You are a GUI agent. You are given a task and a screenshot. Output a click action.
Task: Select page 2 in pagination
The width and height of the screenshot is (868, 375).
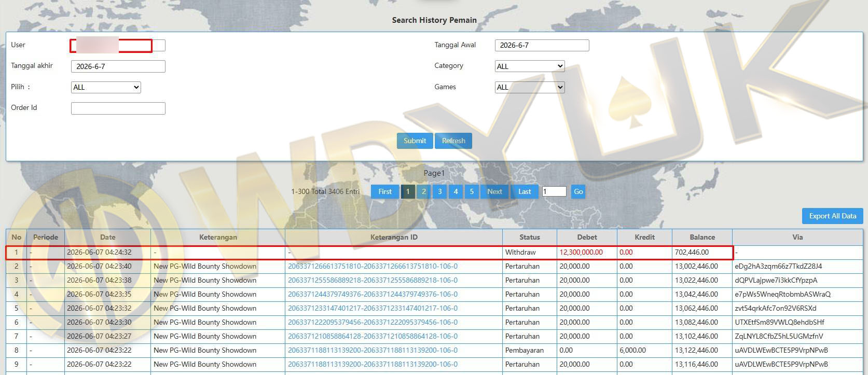coord(424,191)
